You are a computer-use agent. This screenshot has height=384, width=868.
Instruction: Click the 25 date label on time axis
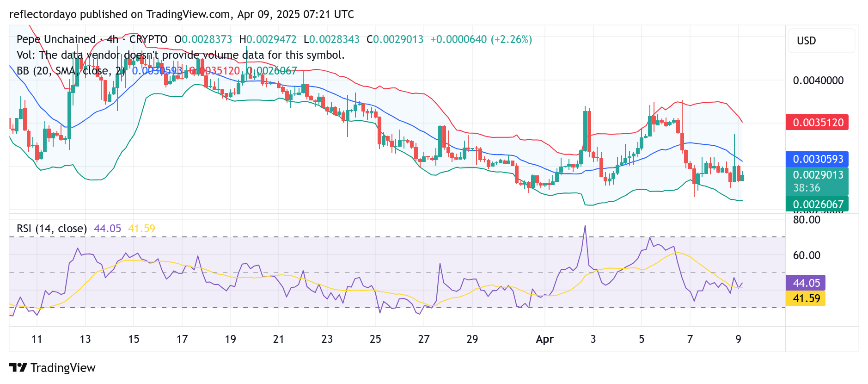[x=375, y=339]
